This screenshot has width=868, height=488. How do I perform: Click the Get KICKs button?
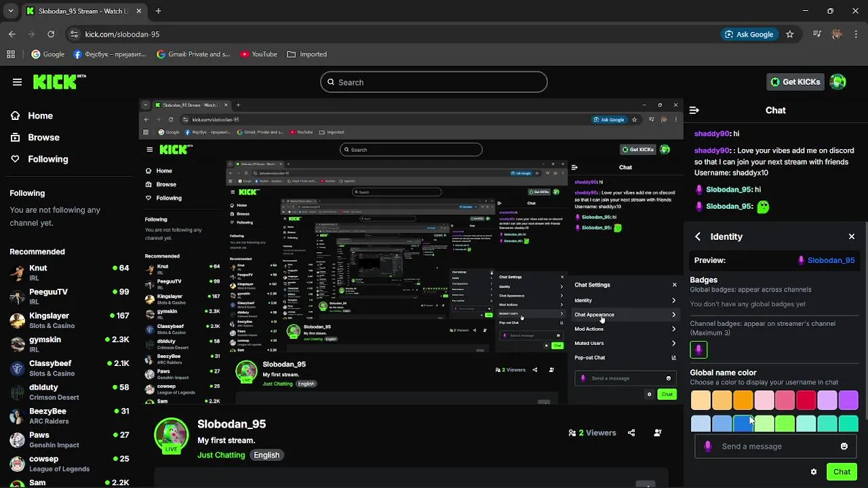pos(796,82)
